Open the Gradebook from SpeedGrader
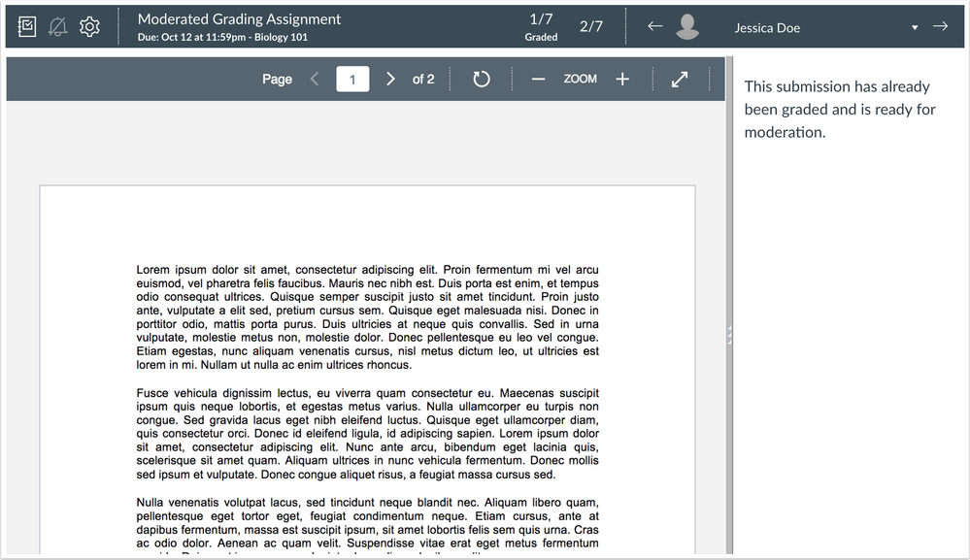Viewport: 970px width, 560px height. click(x=27, y=26)
